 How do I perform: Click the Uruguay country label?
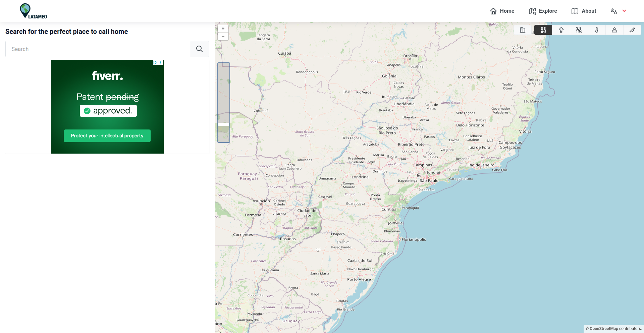[x=291, y=321]
